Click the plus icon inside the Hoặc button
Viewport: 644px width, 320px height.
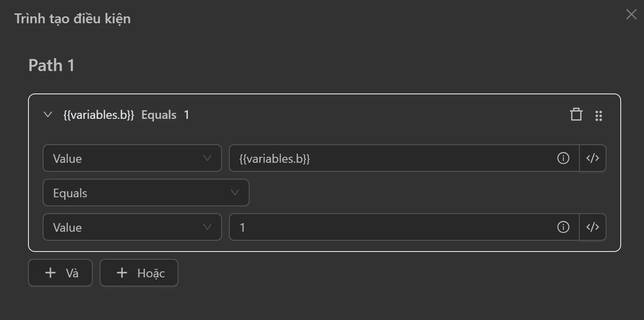point(121,273)
